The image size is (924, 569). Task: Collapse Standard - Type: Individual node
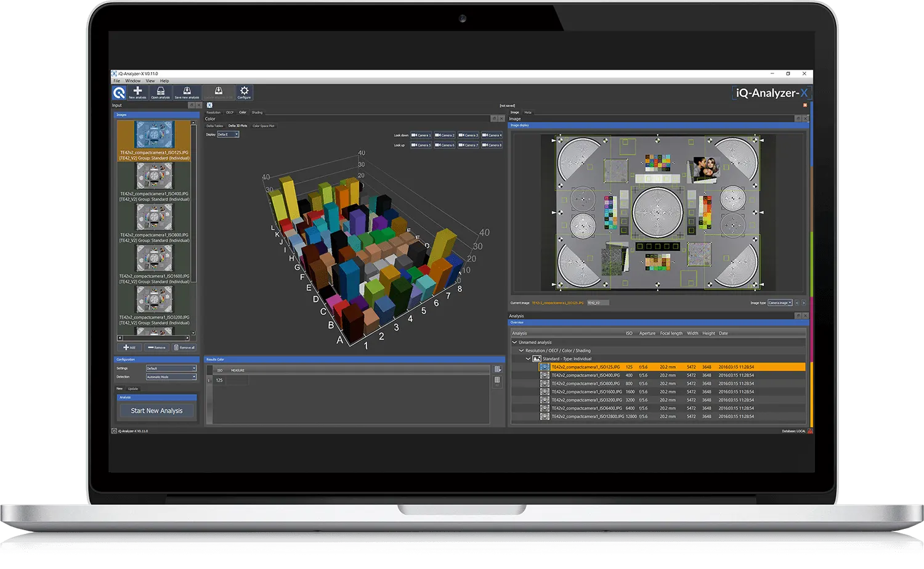pos(528,358)
